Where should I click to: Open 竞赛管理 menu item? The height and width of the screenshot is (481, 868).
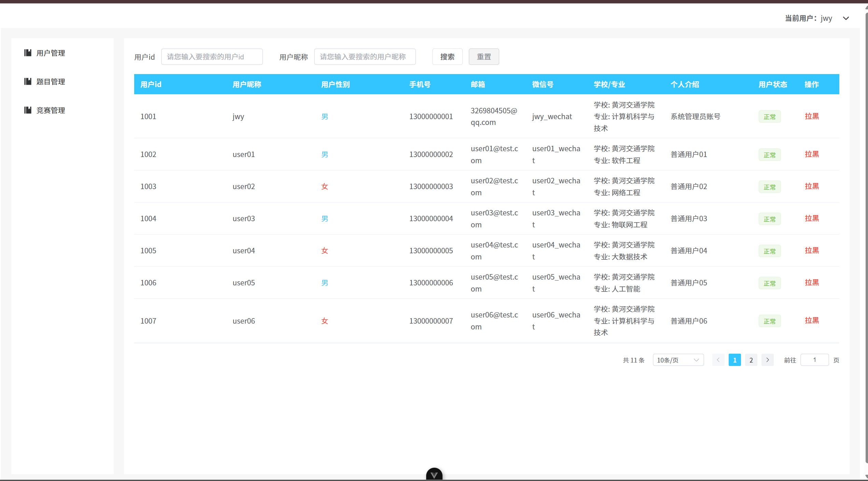click(x=51, y=110)
